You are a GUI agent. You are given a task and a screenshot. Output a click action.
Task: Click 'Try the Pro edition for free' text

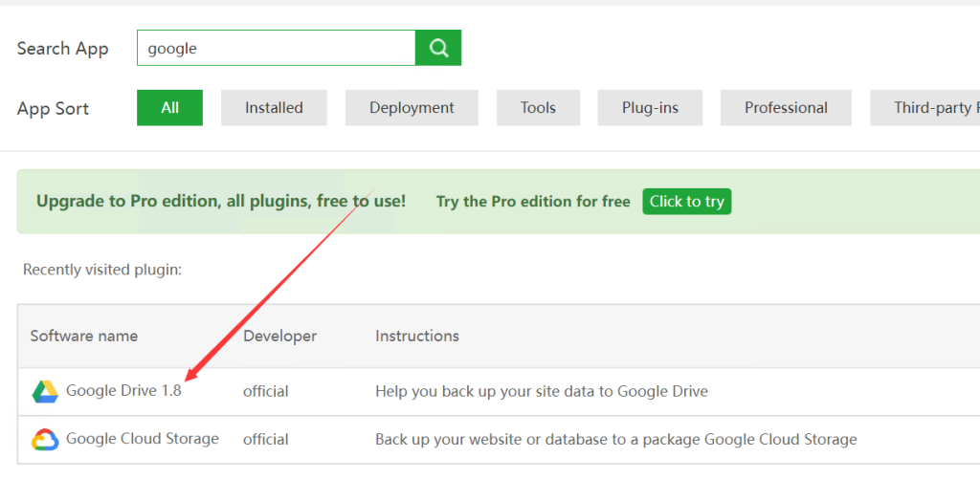tap(533, 202)
